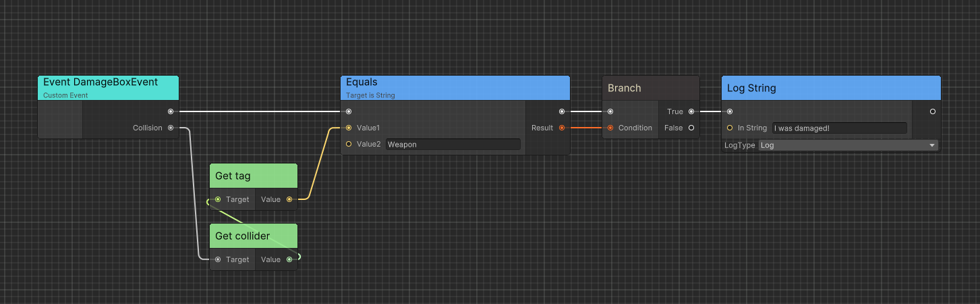This screenshot has width=980, height=304.
Task: Click the Log String execution output port
Action: coord(932,111)
